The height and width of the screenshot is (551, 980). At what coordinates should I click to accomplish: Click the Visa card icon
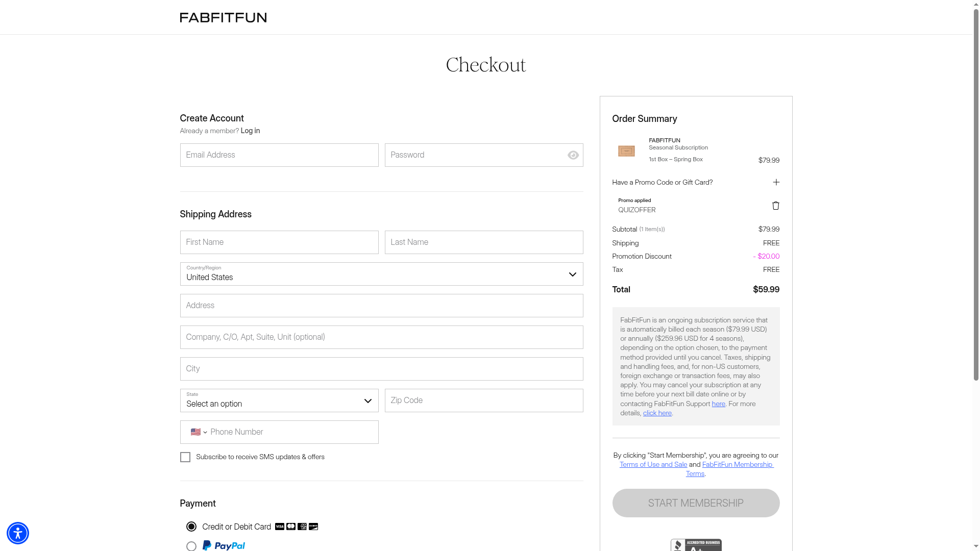coord(280,527)
